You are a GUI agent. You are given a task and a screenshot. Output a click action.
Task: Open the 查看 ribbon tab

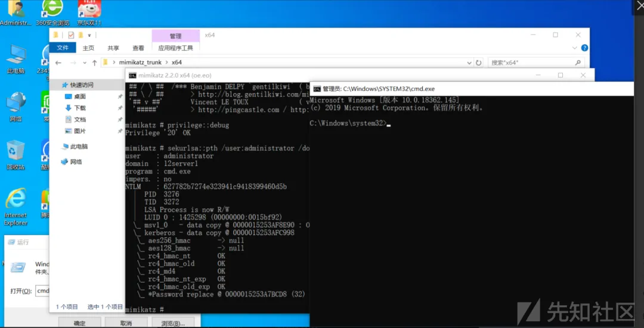pyautogui.click(x=138, y=48)
